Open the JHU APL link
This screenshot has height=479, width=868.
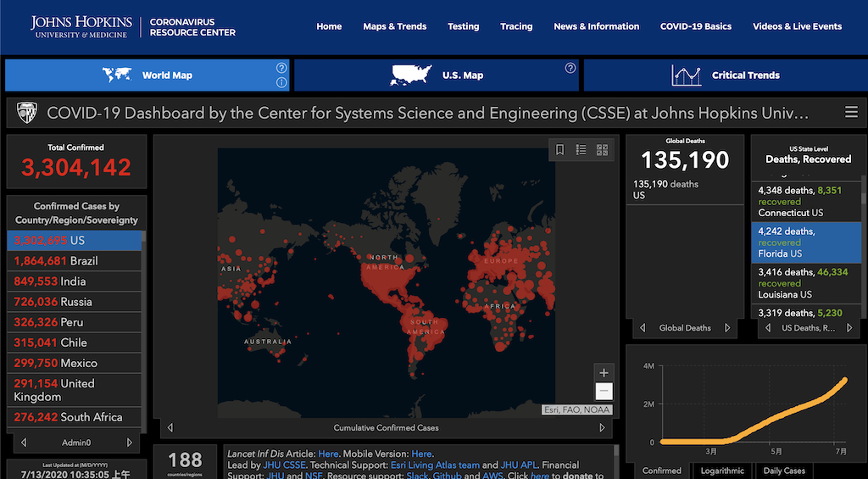click(519, 465)
